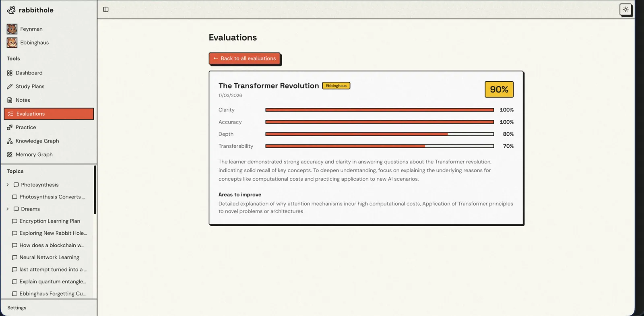Open Ebbinghaus avatar profile
The image size is (644, 316).
click(12, 43)
